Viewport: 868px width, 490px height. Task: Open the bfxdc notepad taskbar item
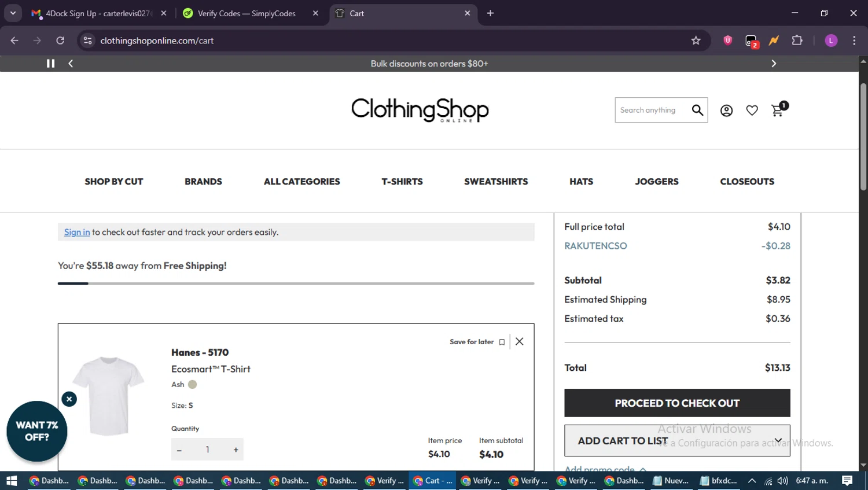tap(718, 481)
